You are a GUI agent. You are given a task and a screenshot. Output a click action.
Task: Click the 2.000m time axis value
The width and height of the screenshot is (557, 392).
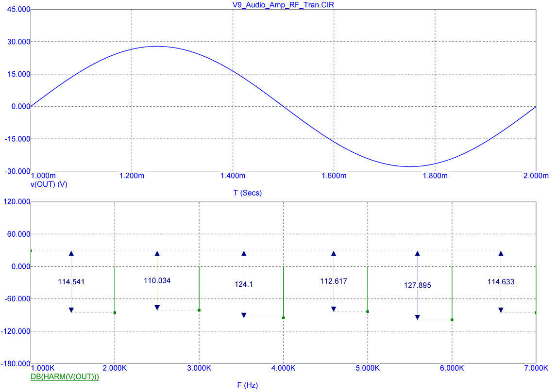coord(536,176)
